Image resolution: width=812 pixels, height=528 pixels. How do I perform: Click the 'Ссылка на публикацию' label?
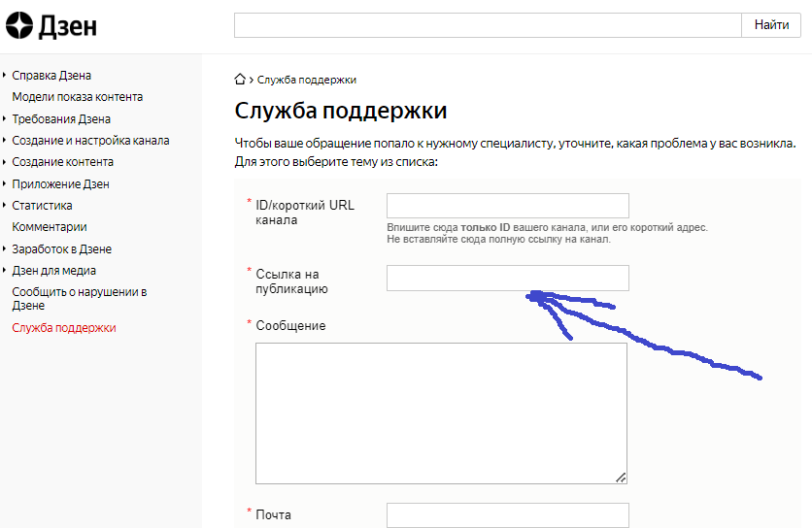coord(291,281)
